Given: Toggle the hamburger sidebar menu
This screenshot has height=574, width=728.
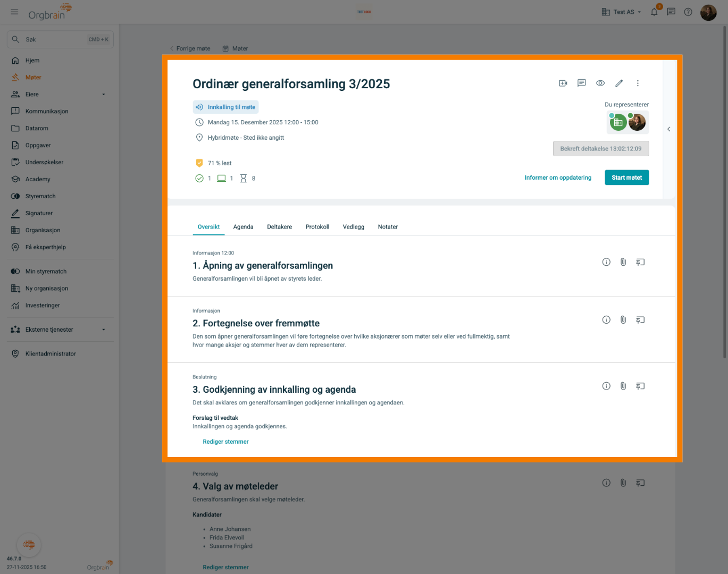Looking at the screenshot, I should (14, 12).
